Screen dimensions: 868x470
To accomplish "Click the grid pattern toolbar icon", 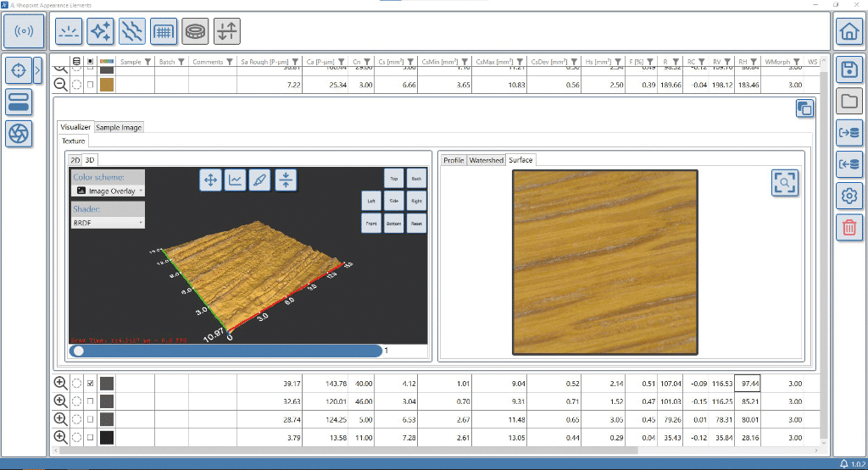I will click(163, 31).
